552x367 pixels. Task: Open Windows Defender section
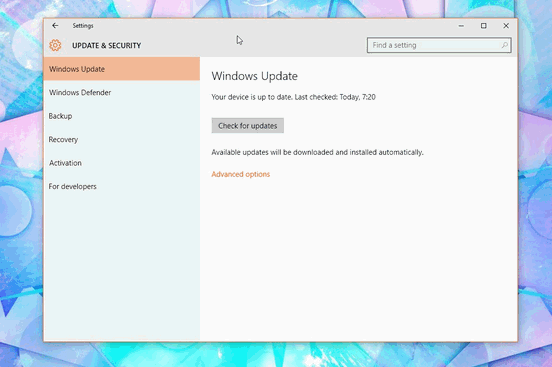pyautogui.click(x=122, y=93)
